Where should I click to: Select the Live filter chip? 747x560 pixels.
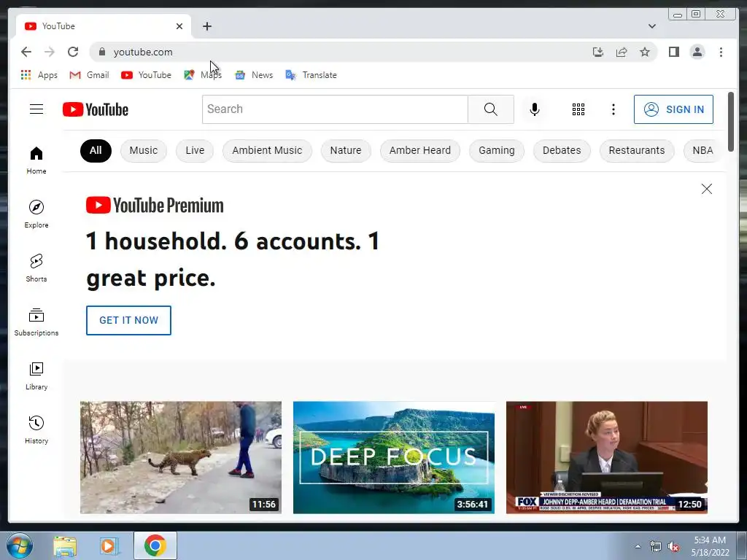tap(195, 150)
